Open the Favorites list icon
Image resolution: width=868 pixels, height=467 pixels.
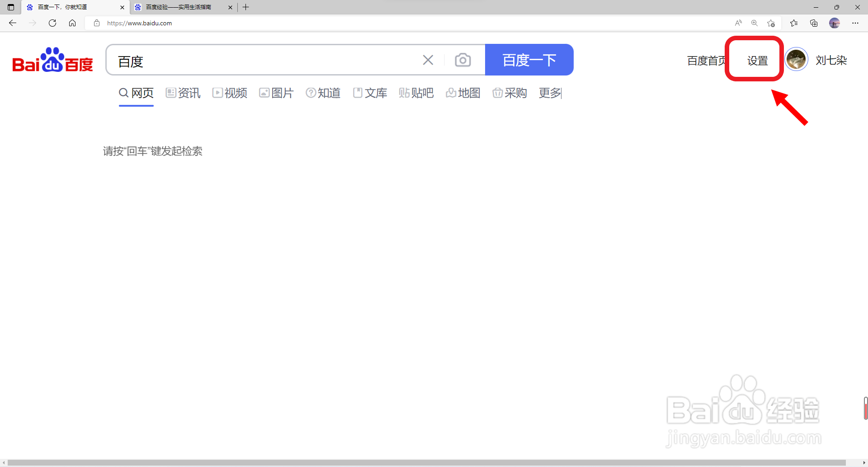[x=794, y=23]
